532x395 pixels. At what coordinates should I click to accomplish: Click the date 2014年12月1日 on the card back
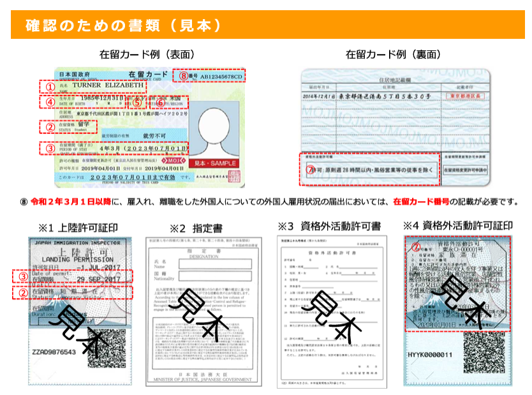(x=319, y=96)
